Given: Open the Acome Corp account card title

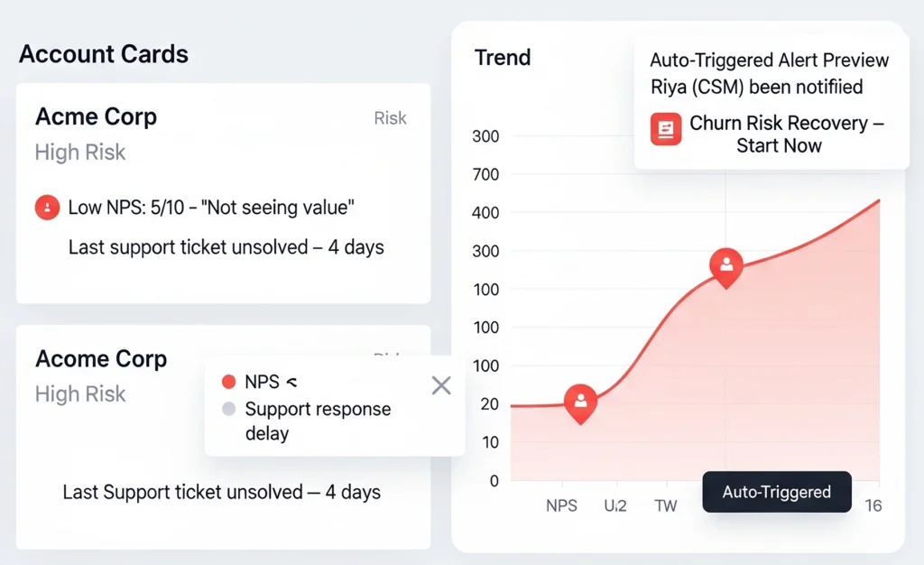Looking at the screenshot, I should pos(101,358).
